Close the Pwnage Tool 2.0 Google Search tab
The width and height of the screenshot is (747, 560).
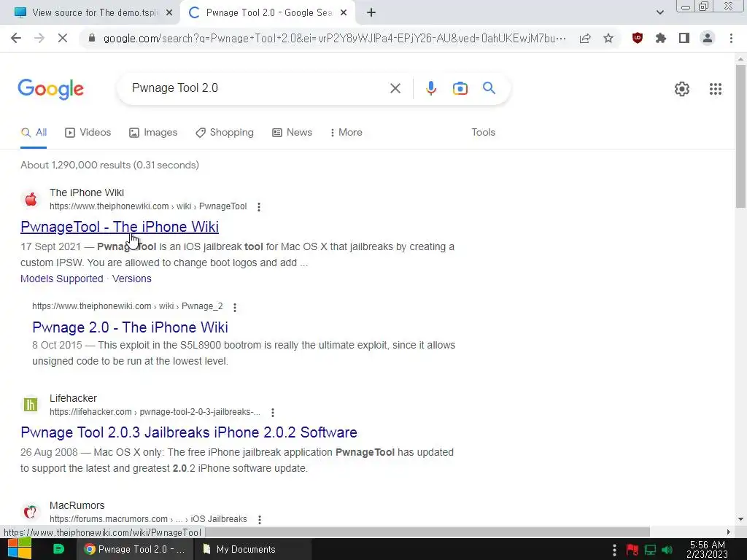tap(344, 13)
